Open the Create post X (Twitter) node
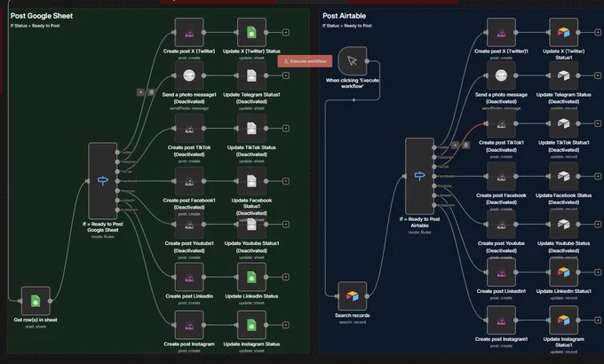Screen dimensions: 604x364 click(x=189, y=32)
